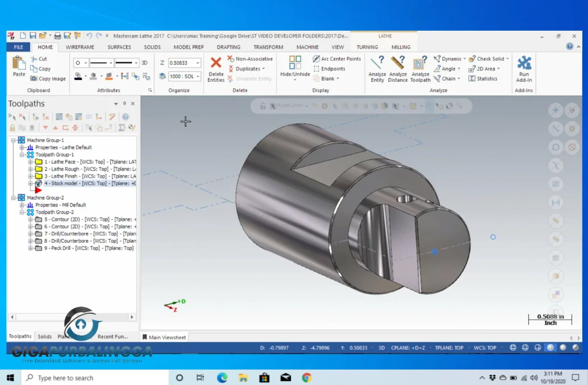Open the point style dropdown
Screen dimensions: 588x385
(85, 63)
